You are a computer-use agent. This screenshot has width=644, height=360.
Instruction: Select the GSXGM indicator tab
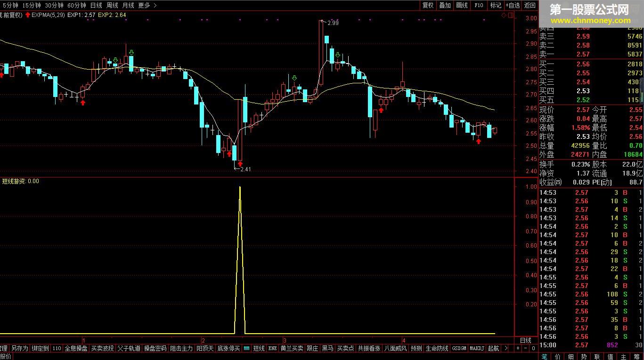459,349
